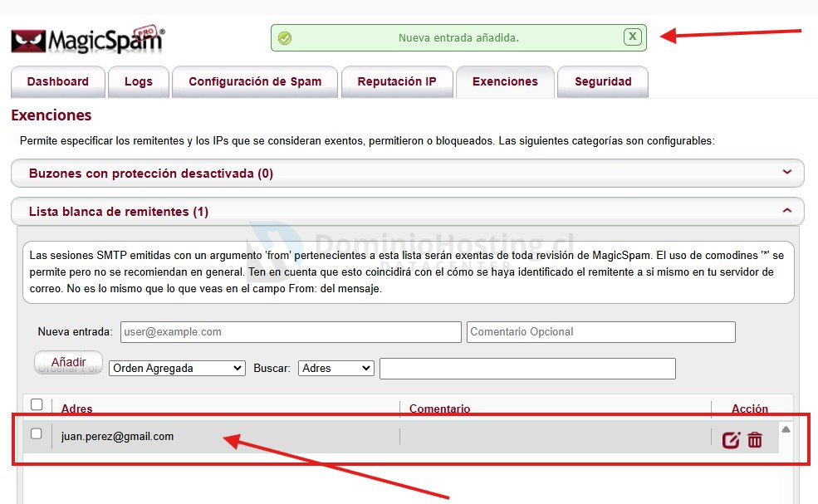818x504 pixels.
Task: Open the 'Orden Agregada' sort dropdown
Action: click(177, 368)
